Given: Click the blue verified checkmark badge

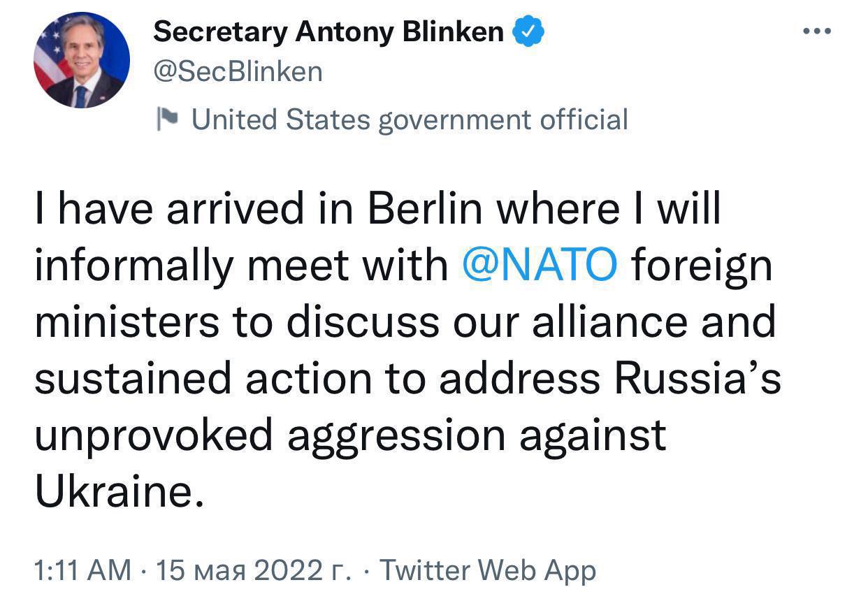Looking at the screenshot, I should [x=530, y=32].
